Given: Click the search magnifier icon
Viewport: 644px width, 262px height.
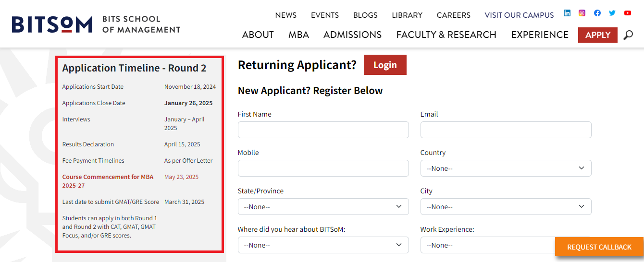Looking at the screenshot, I should (628, 35).
